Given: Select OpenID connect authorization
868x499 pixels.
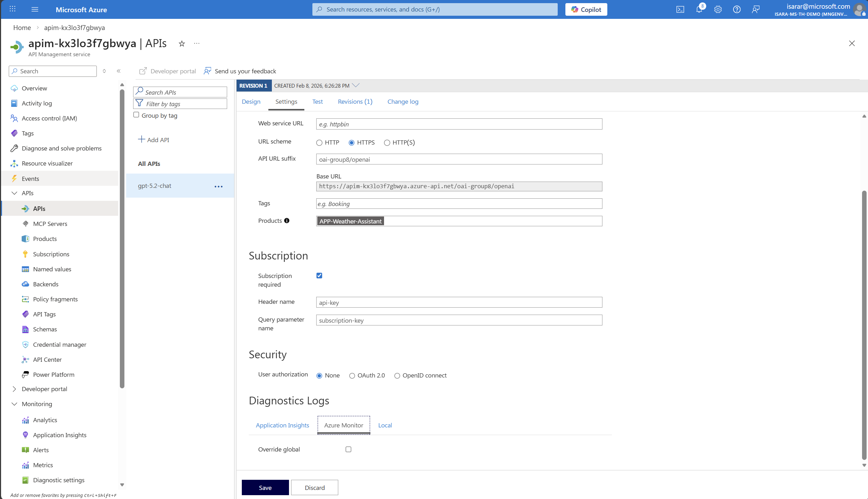Looking at the screenshot, I should [397, 376].
